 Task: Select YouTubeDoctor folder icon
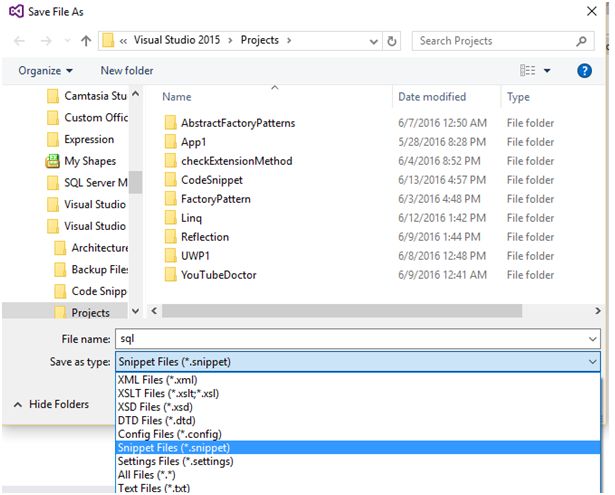(x=170, y=275)
